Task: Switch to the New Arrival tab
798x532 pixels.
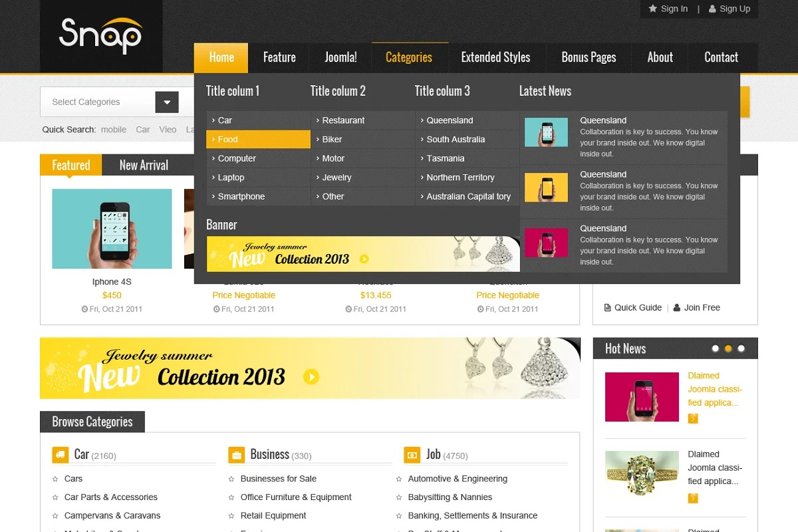Action: (144, 165)
